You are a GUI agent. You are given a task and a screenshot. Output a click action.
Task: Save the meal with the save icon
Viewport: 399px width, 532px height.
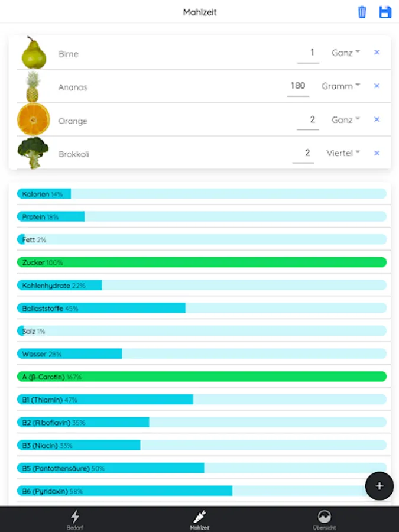(x=385, y=11)
